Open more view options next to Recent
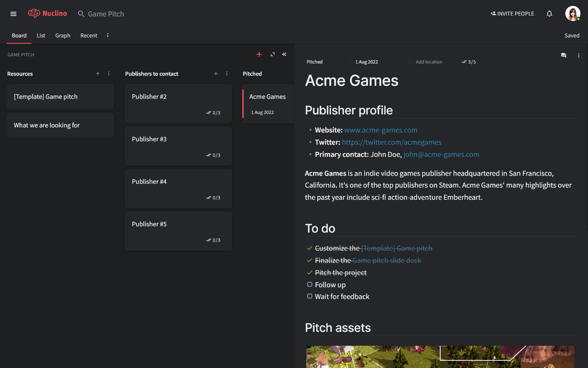The image size is (588, 368). pyautogui.click(x=108, y=35)
